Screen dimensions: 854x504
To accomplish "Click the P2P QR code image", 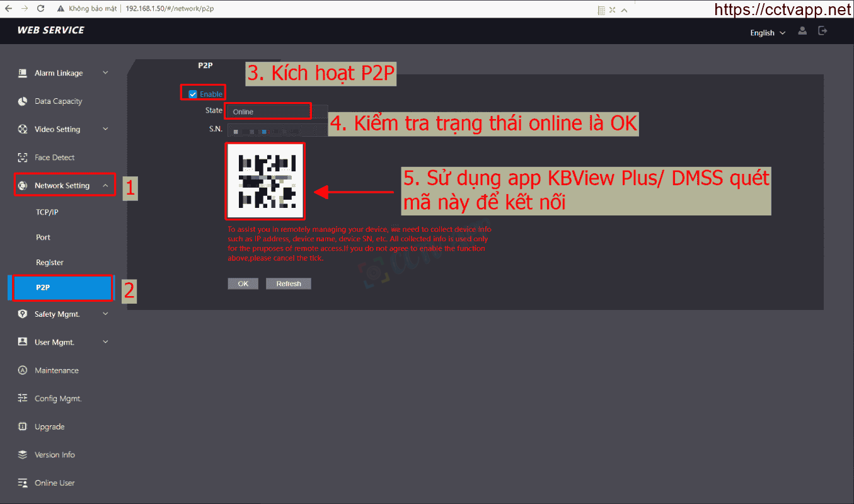I will point(265,181).
